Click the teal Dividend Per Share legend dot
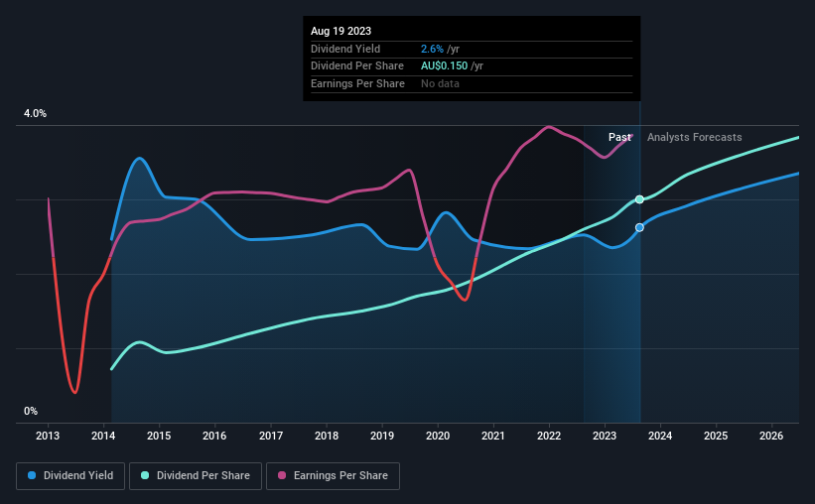The height and width of the screenshot is (504, 815). (x=145, y=475)
